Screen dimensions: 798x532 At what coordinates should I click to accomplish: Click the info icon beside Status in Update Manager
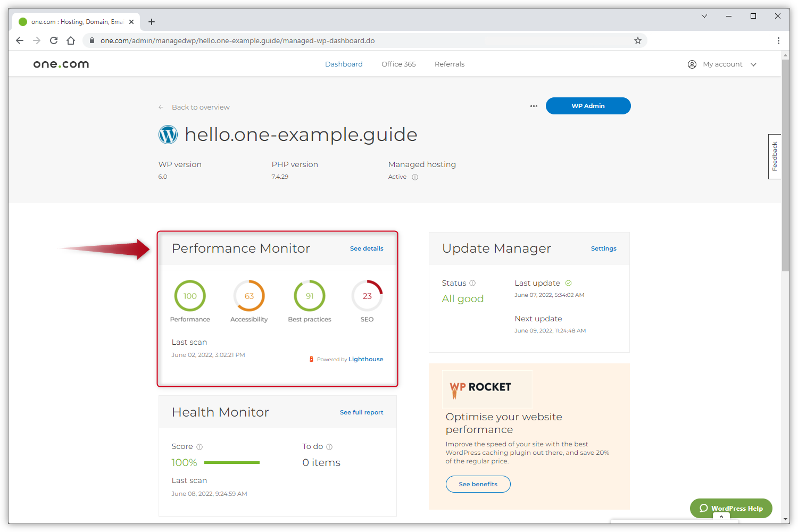[472, 282]
